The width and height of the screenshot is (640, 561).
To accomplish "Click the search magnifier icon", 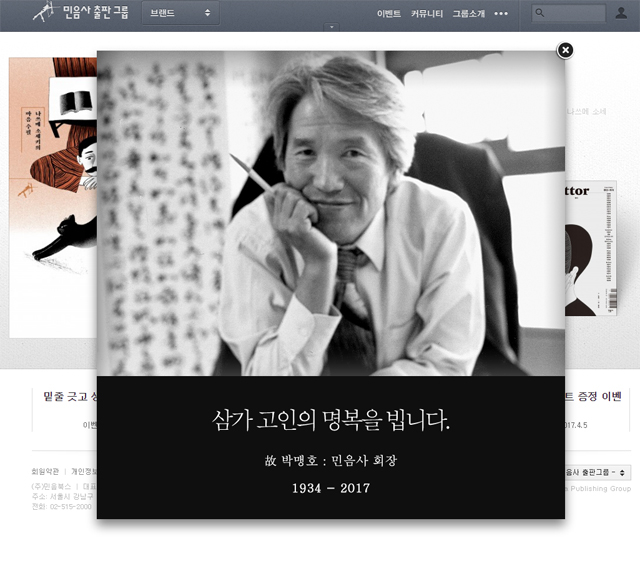I will coord(540,14).
